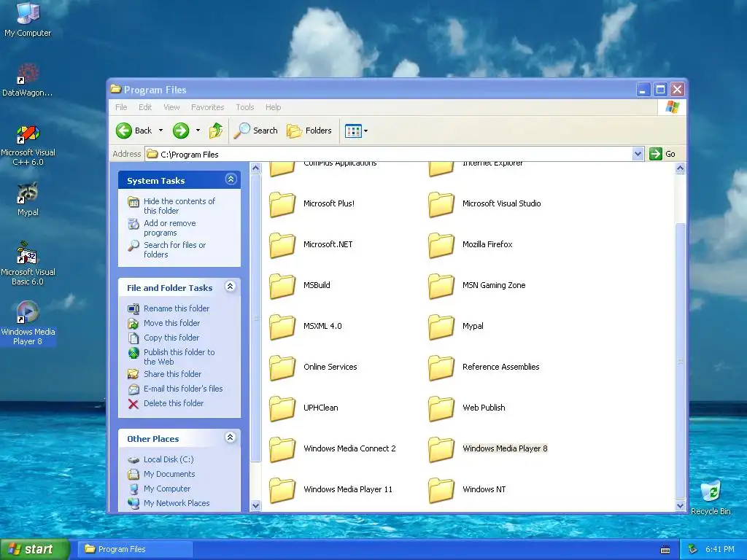Click Hide the contents of this folder

click(179, 206)
